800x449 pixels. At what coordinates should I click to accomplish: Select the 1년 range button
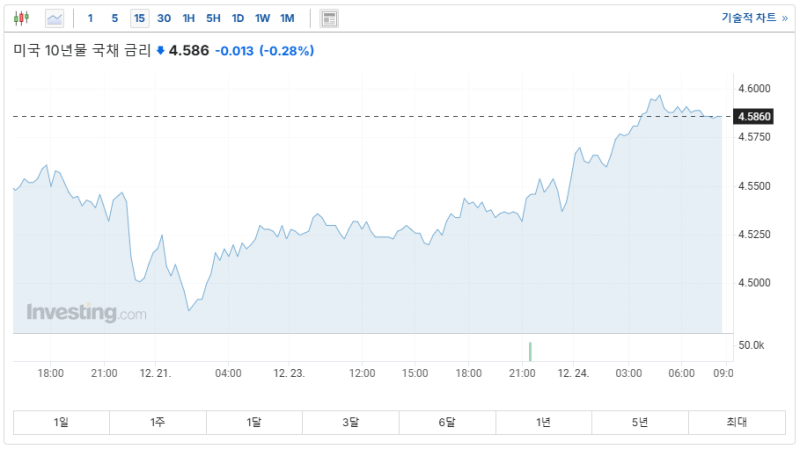pos(543,422)
